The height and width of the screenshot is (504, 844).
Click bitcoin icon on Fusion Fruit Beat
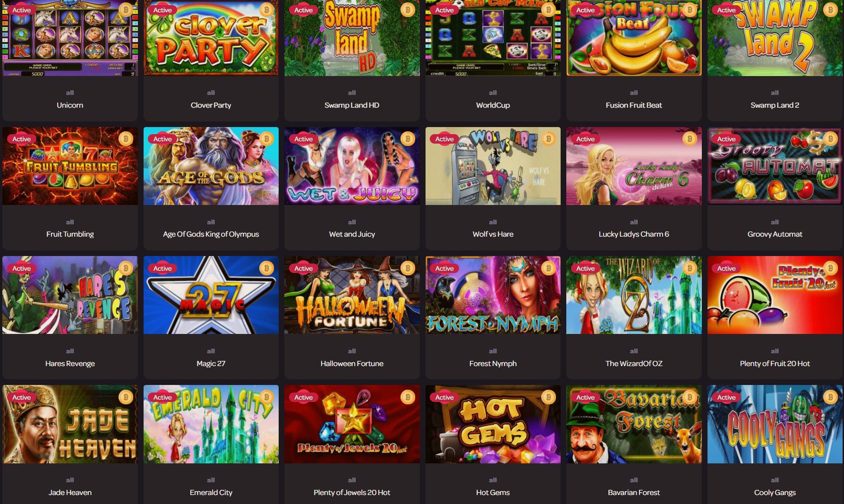coord(690,10)
